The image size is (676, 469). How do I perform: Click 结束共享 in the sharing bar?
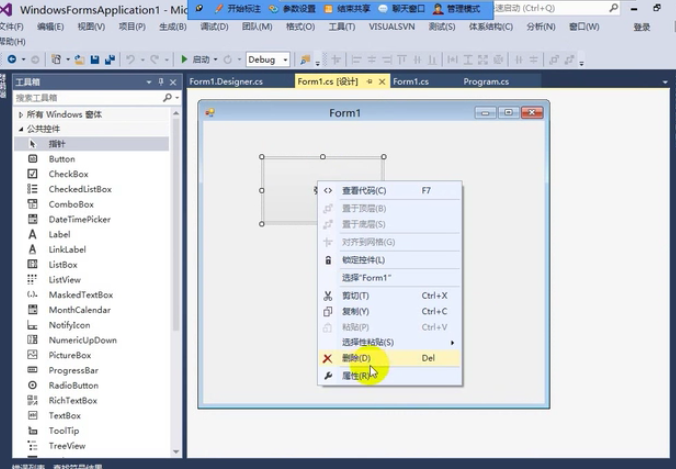[347, 9]
